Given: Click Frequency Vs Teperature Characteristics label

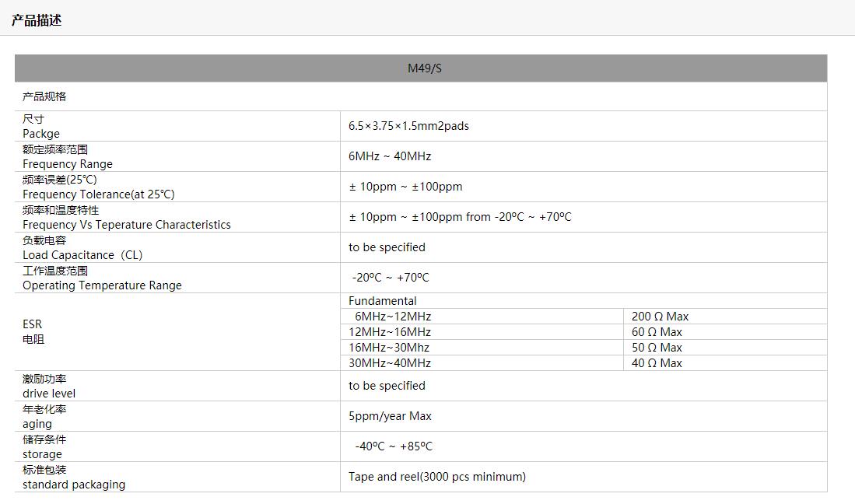Looking at the screenshot, I should (127, 225).
